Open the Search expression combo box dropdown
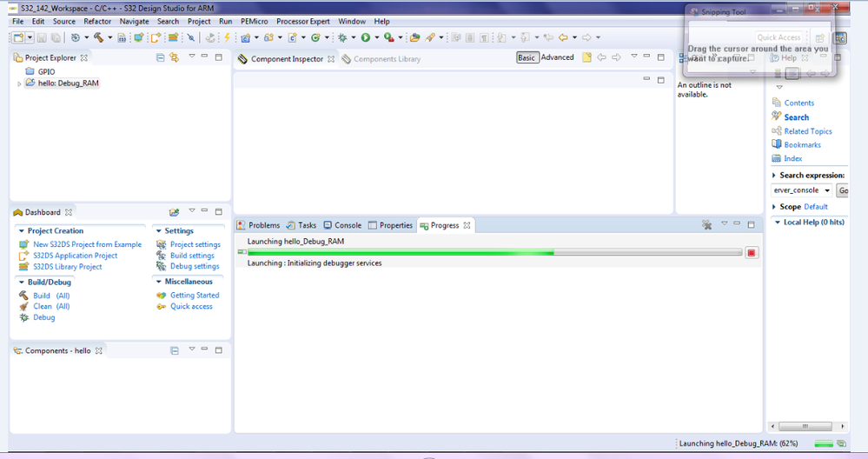This screenshot has width=868, height=459. [827, 190]
